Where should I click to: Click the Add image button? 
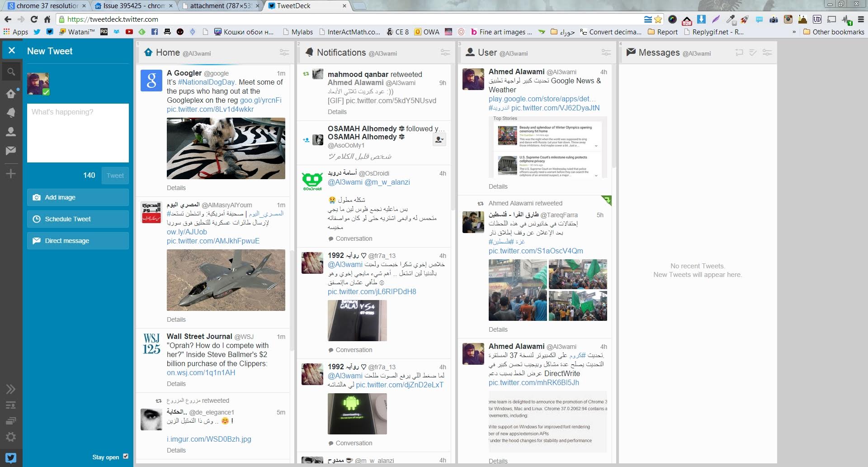[x=78, y=197]
